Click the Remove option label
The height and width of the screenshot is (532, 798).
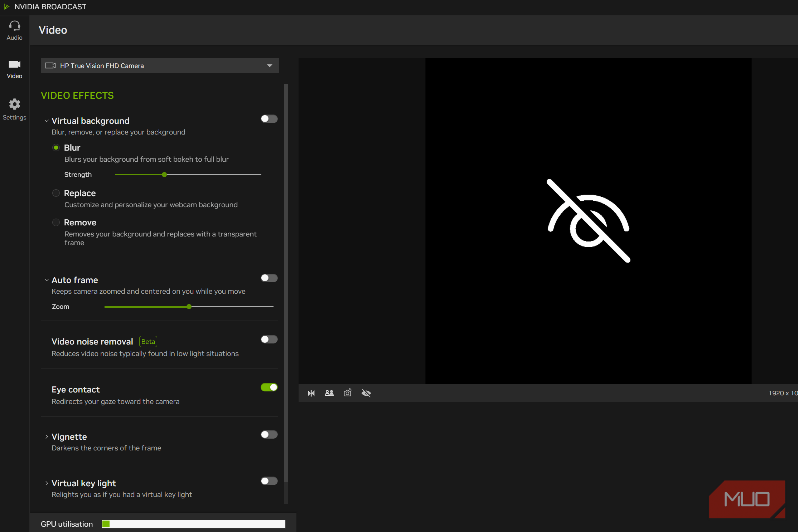click(80, 222)
